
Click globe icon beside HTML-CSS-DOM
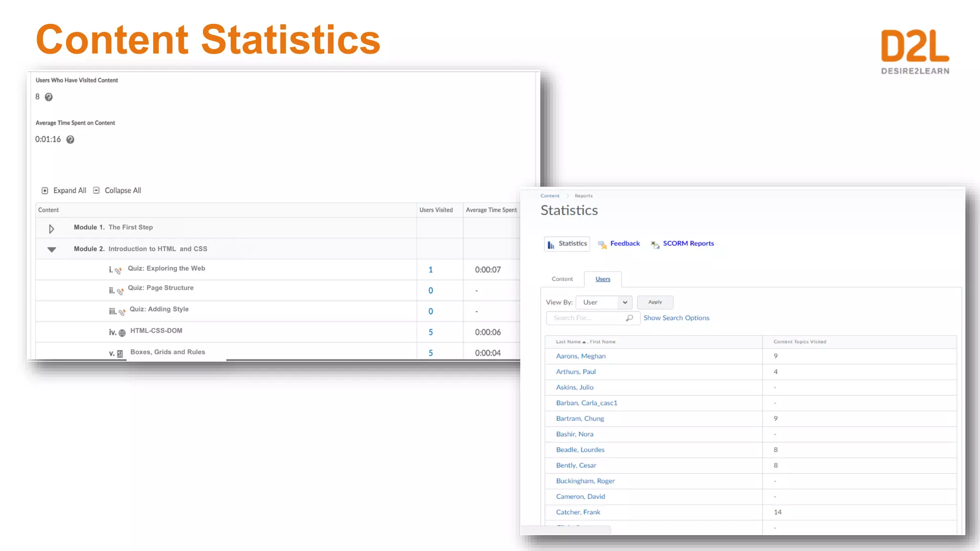pos(122,333)
